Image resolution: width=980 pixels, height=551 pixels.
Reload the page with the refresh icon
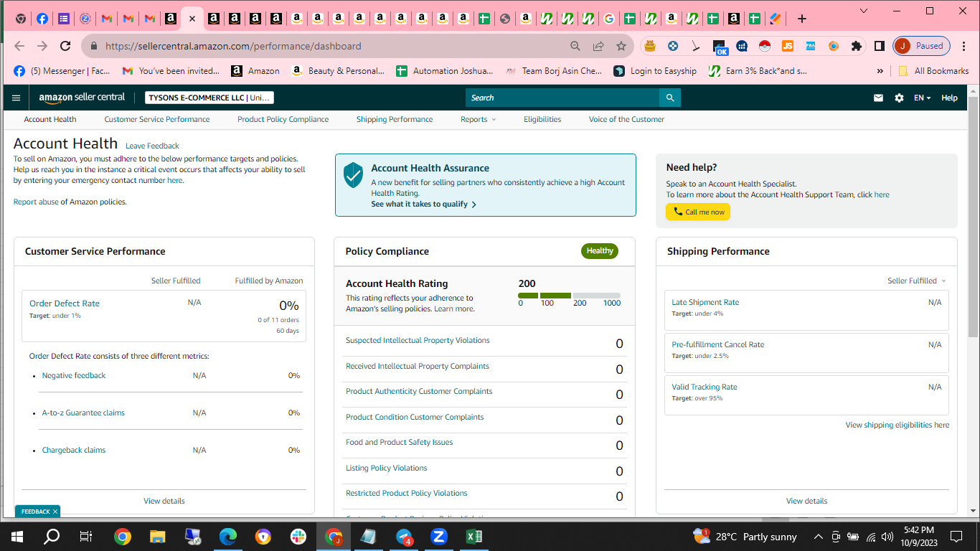(65, 46)
